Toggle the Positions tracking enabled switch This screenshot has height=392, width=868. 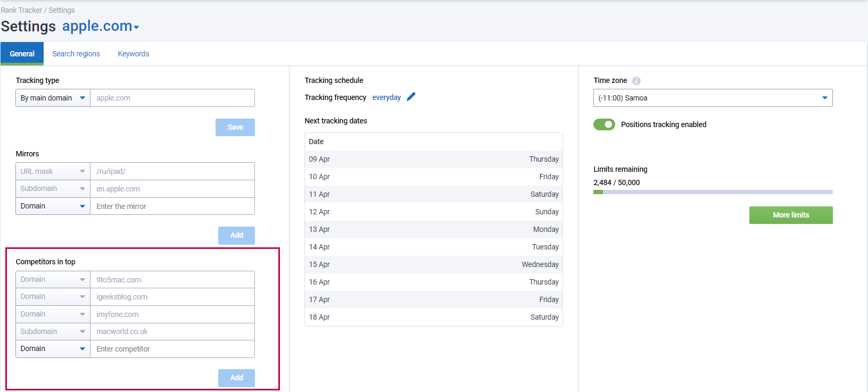pyautogui.click(x=604, y=124)
